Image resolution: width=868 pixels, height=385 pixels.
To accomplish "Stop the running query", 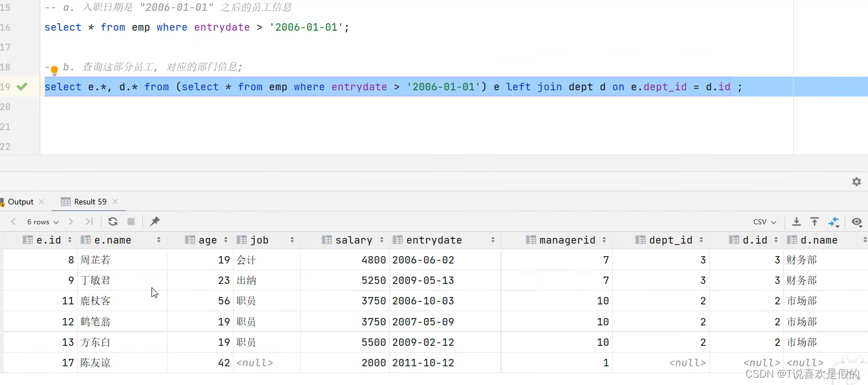I will pyautogui.click(x=131, y=221).
